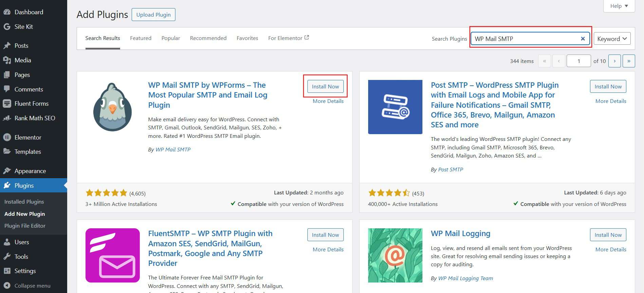The height and width of the screenshot is (293, 644).
Task: Click the Comments bubble icon
Action: pos(7,89)
